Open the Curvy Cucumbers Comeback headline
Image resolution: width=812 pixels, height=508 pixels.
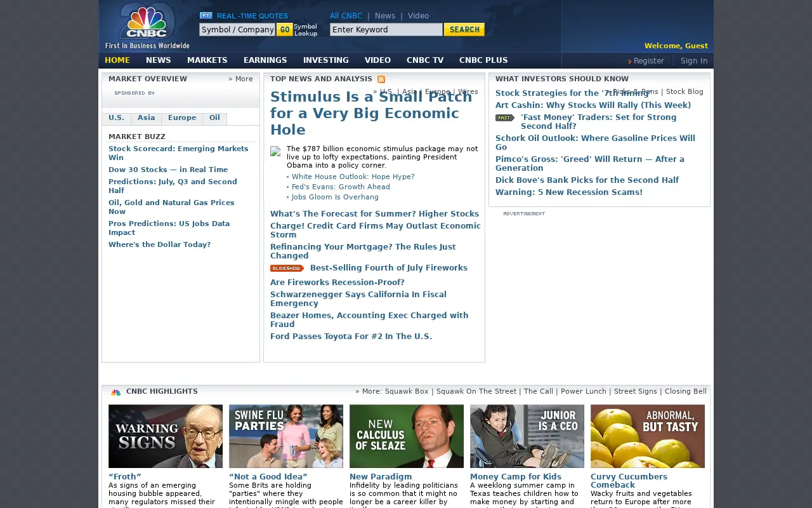629,481
